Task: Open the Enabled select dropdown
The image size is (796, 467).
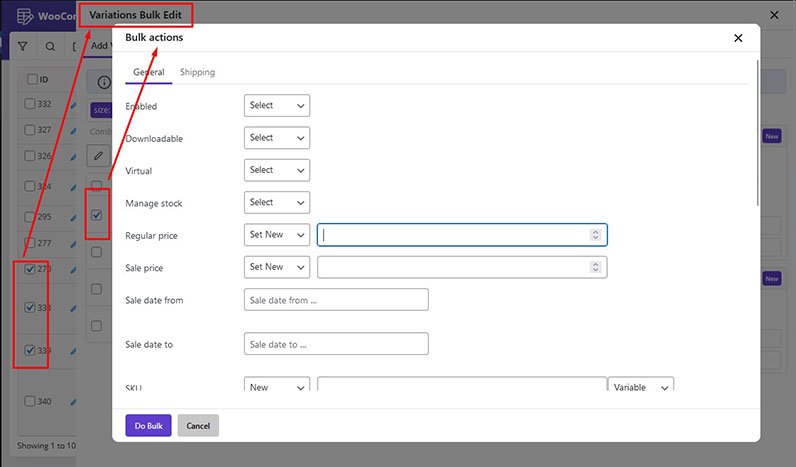Action: tap(276, 106)
